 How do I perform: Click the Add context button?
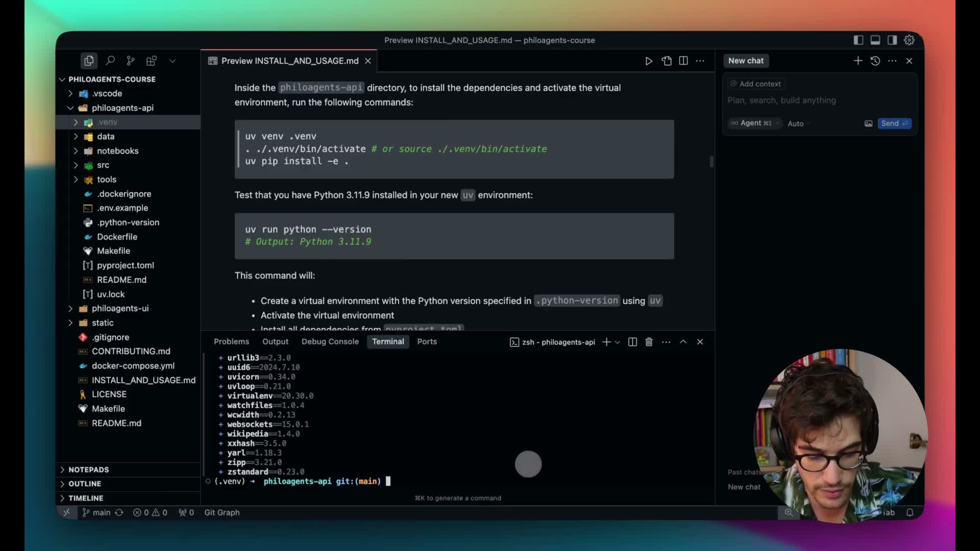[x=755, y=84]
